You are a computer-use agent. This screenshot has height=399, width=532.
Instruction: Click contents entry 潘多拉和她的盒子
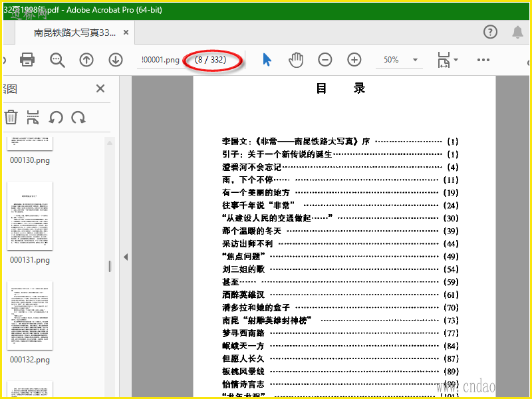tap(256, 308)
